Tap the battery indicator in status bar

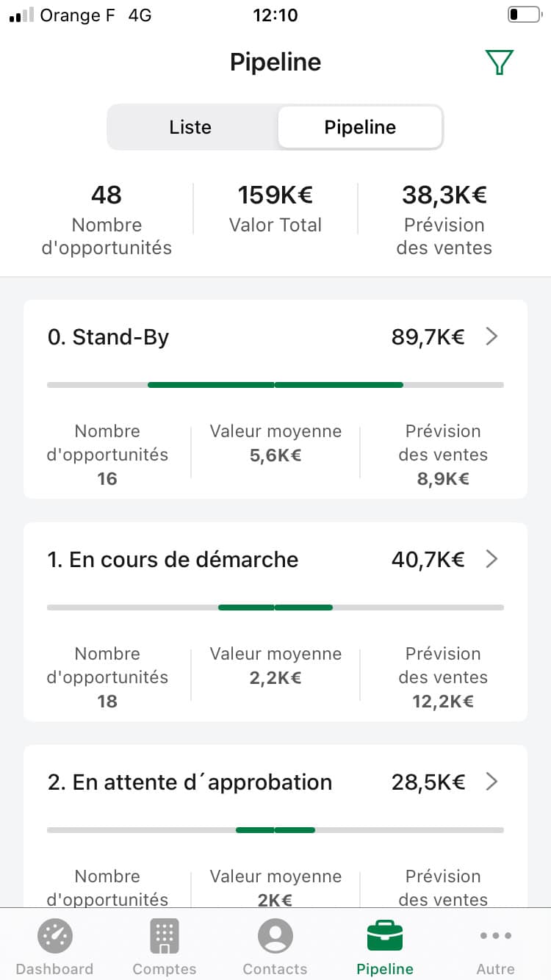523,15
